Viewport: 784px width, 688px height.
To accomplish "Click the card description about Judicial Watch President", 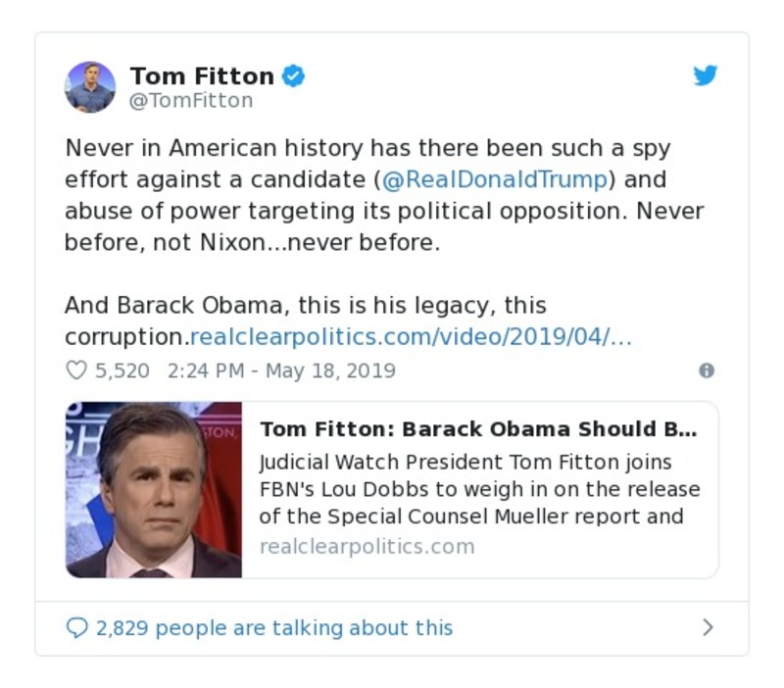I will pos(479,488).
